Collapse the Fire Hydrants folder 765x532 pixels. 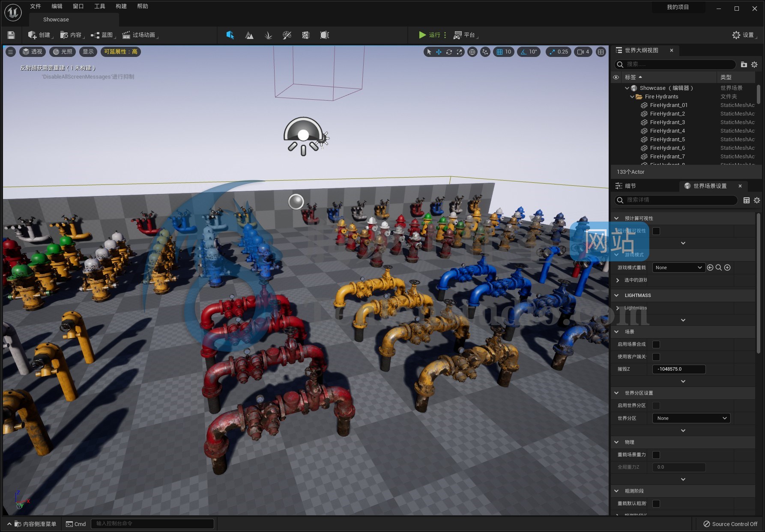point(633,96)
